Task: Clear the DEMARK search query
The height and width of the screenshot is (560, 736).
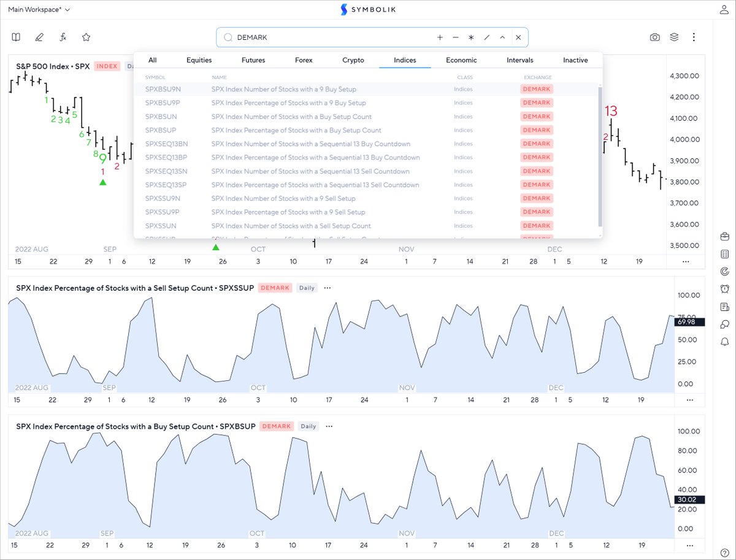Action: (x=518, y=37)
